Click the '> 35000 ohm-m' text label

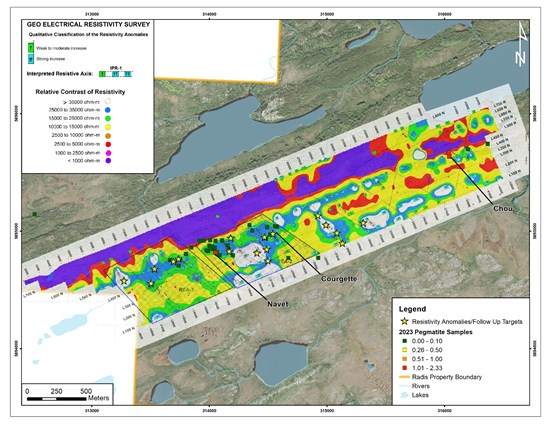tap(81, 102)
